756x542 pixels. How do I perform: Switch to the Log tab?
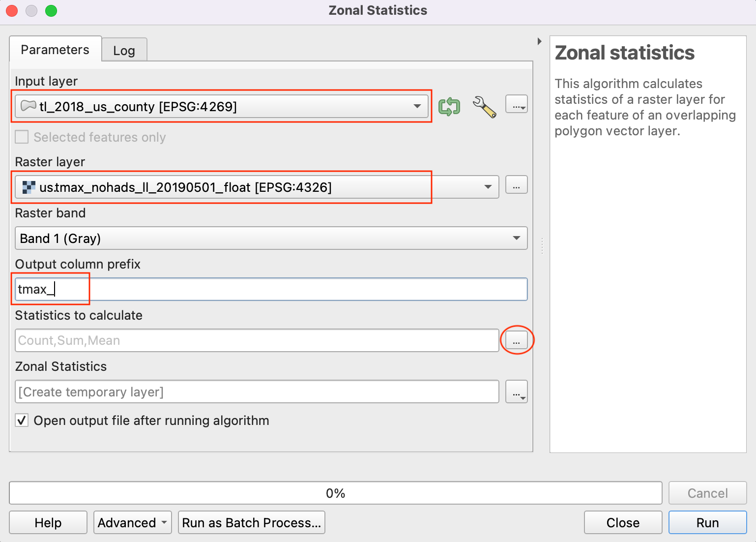(124, 51)
